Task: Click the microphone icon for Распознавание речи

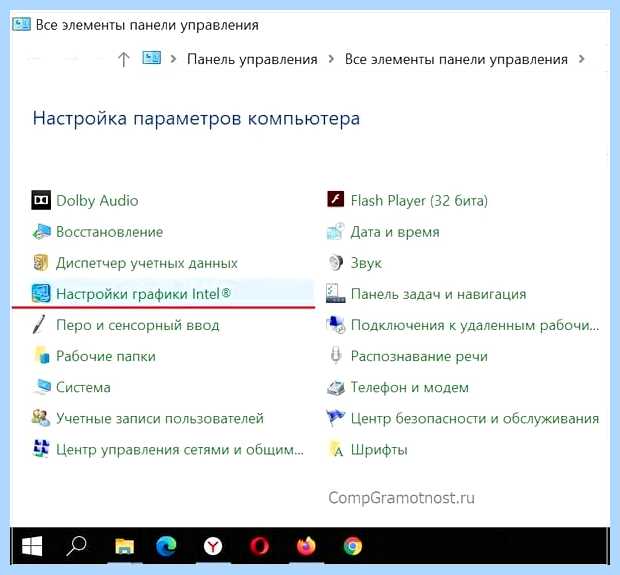Action: (x=336, y=356)
